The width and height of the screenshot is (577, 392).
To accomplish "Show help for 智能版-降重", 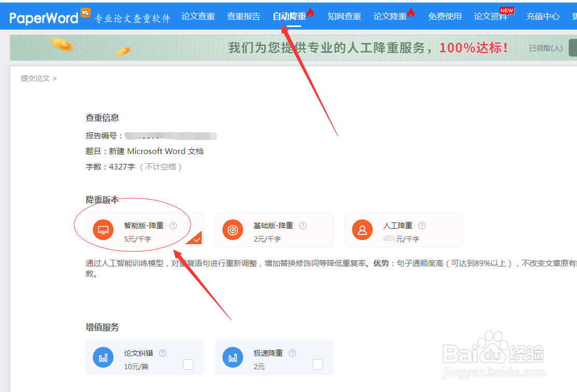I will point(173,226).
